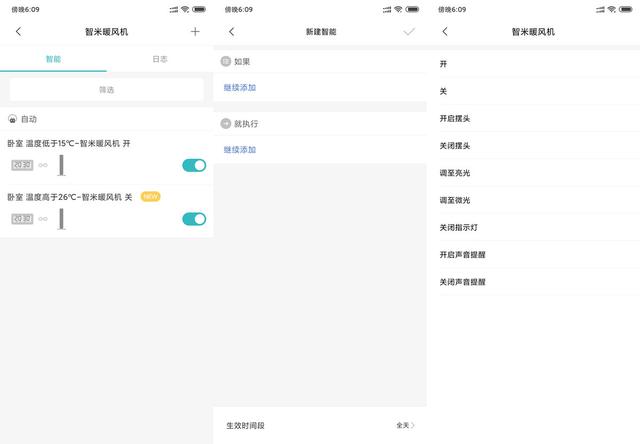Tap Wi-Fi icon in middle screen status bar
The height and width of the screenshot is (444, 640).
(398, 9)
